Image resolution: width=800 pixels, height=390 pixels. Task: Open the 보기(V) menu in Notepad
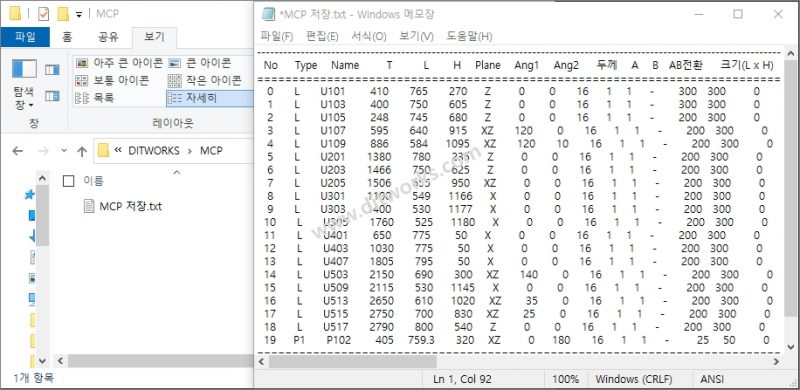pyautogui.click(x=416, y=36)
